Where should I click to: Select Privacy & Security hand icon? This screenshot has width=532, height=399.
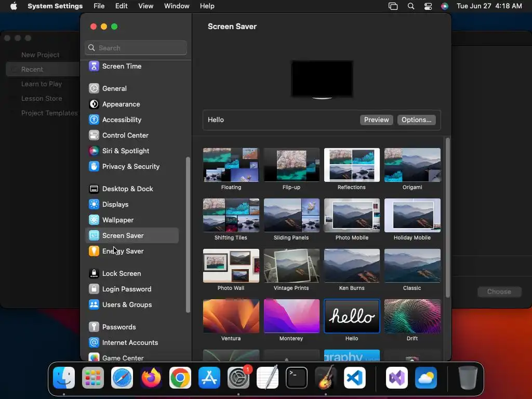[x=94, y=167]
